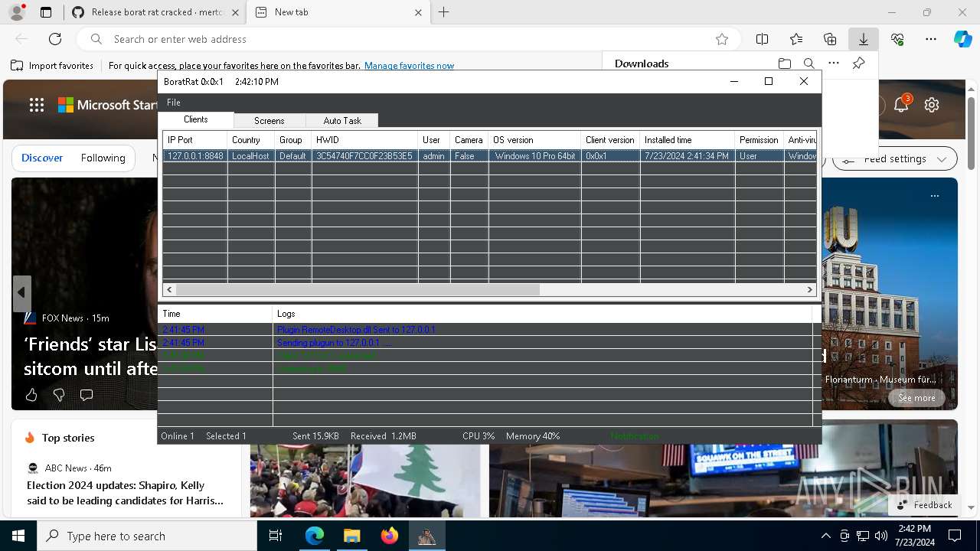Click the Country column header
This screenshot has height=551, width=980.
click(x=250, y=140)
